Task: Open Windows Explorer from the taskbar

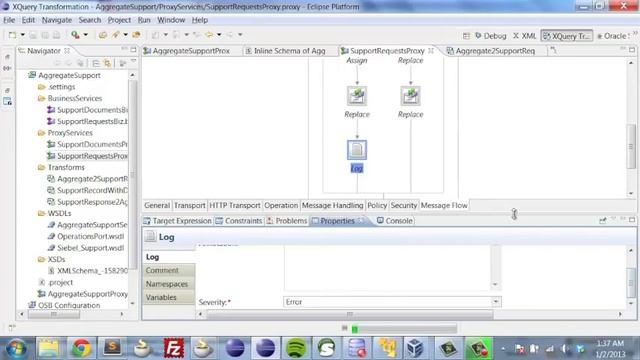Action: (x=49, y=348)
